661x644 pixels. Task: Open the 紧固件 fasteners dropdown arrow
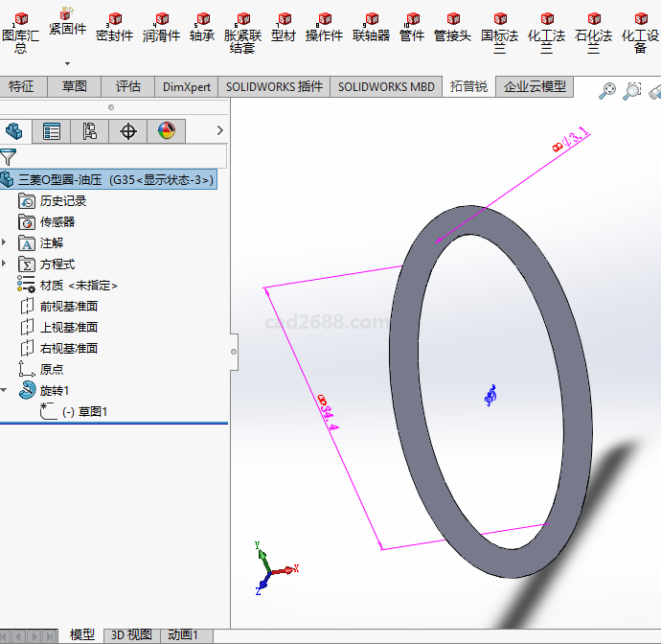click(x=67, y=63)
